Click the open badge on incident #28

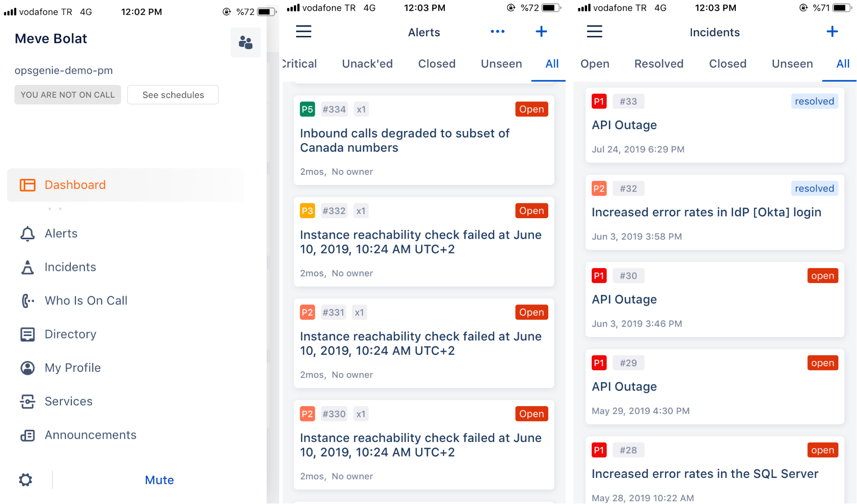pyautogui.click(x=822, y=450)
